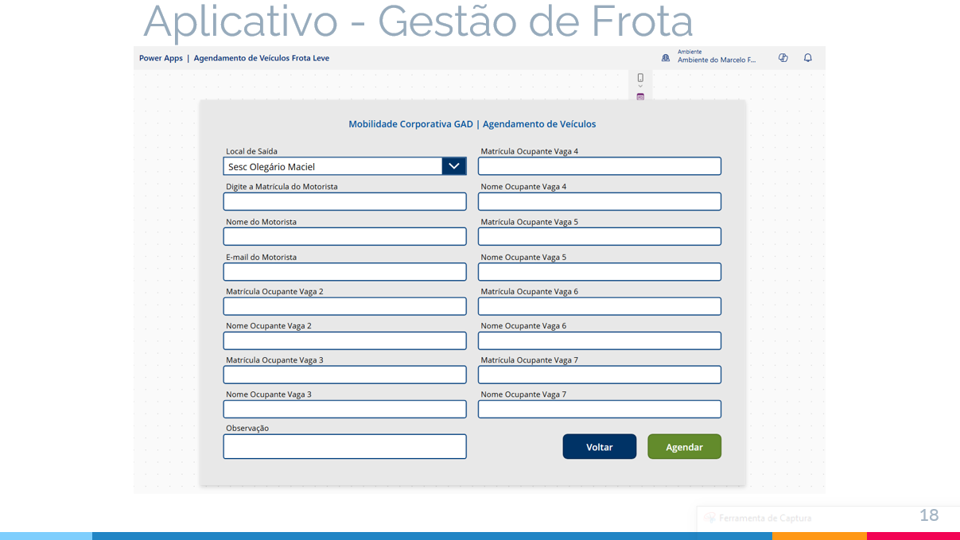Click the Copilot icon in header
Viewport: 960px width, 540px height.
click(x=783, y=58)
